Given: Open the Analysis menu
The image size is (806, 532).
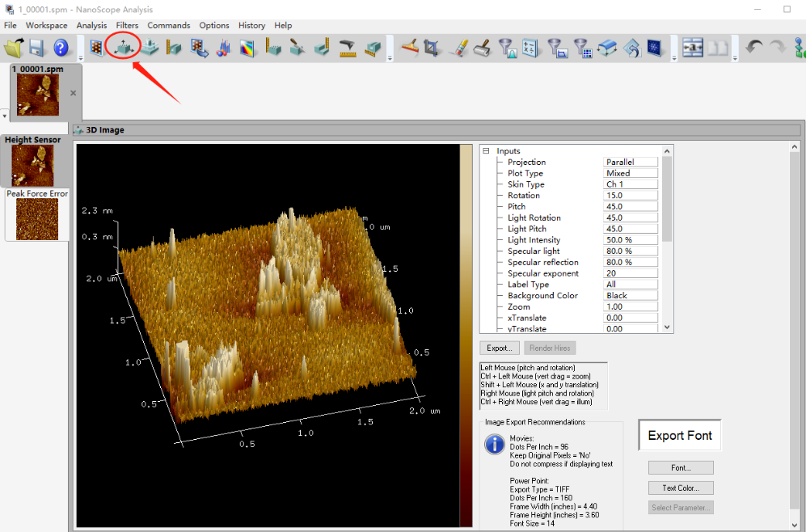Looking at the screenshot, I should [x=91, y=26].
